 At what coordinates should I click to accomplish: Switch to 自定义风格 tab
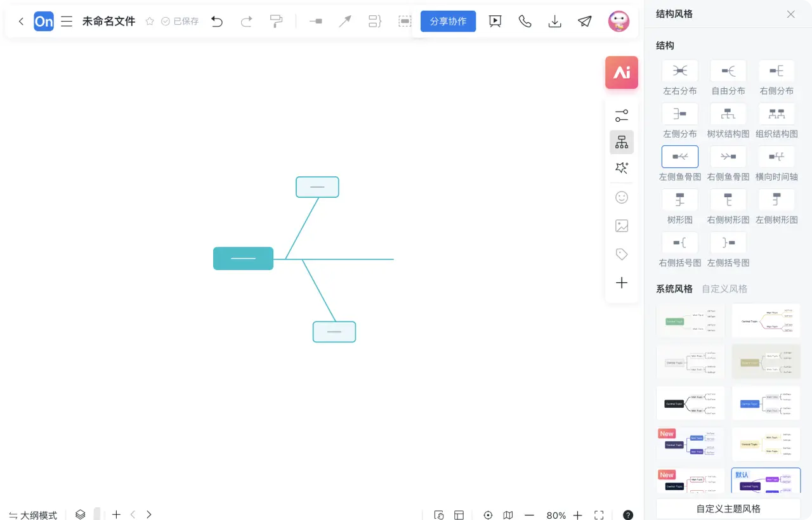tap(724, 289)
